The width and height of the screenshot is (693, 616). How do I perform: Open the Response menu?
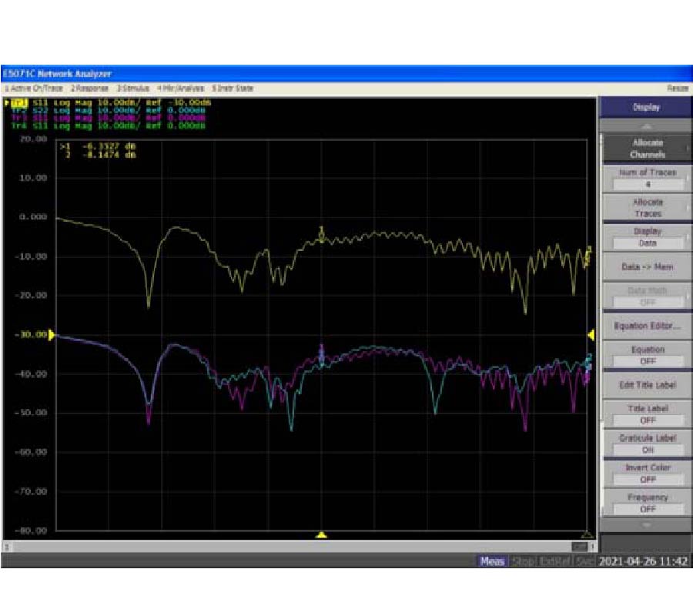coord(90,89)
